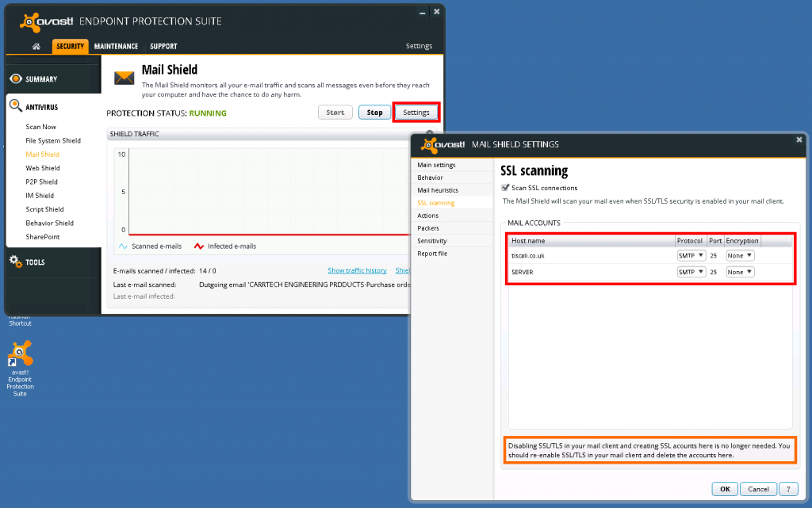
Task: Open avast! Endpoint Protection Suite desktop shortcut
Action: (20, 369)
